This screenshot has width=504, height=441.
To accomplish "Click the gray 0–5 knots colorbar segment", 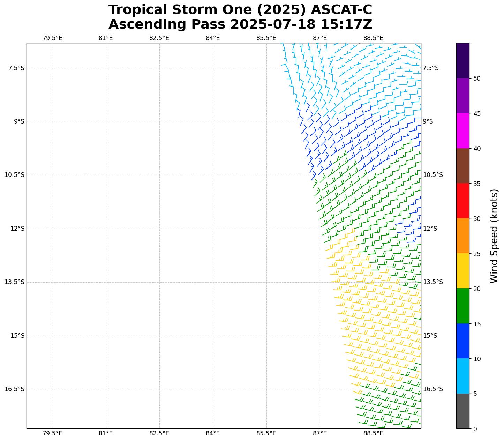I will (x=463, y=411).
